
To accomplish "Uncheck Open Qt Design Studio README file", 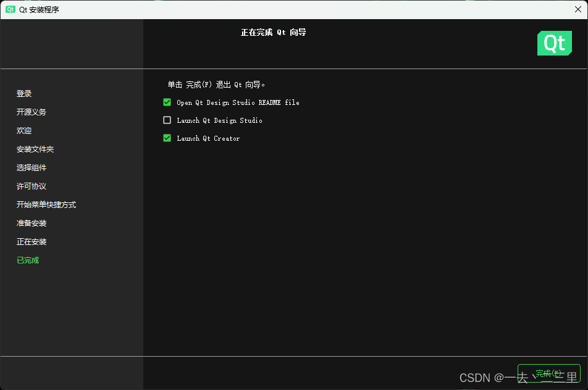I will click(167, 102).
